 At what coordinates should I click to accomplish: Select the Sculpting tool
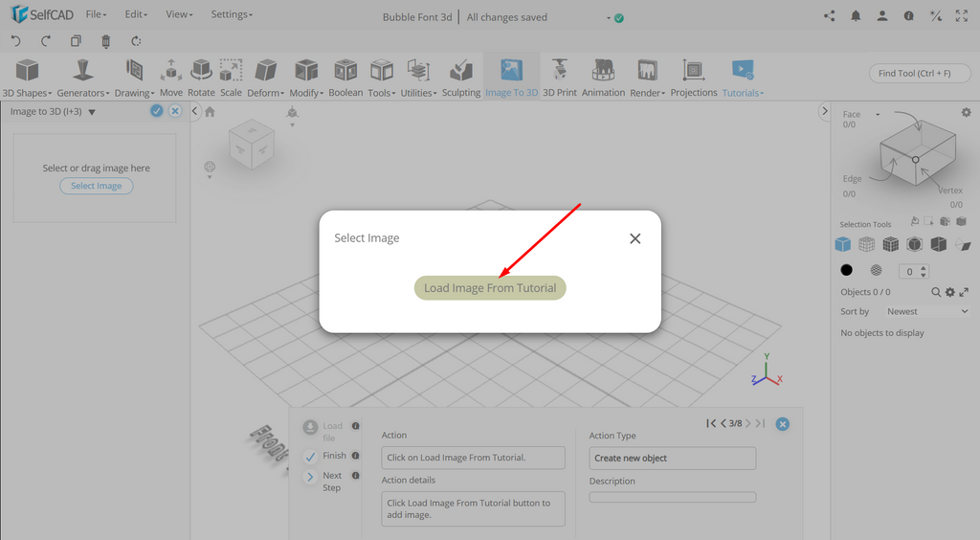(x=461, y=79)
